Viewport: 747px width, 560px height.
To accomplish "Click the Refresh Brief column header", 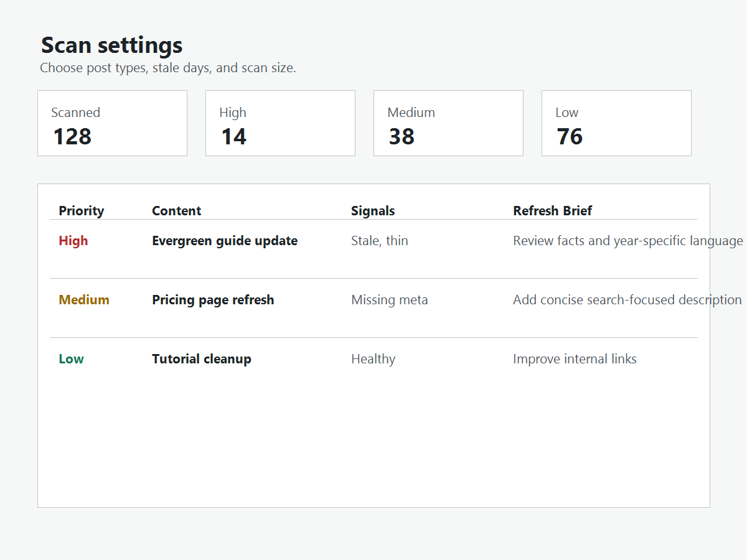I will click(553, 211).
